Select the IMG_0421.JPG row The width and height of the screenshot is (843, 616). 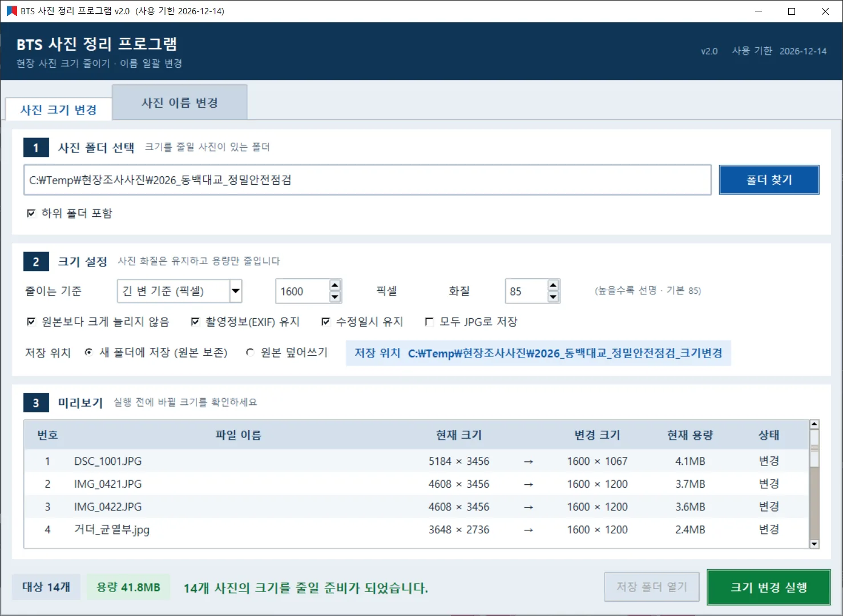pos(417,484)
